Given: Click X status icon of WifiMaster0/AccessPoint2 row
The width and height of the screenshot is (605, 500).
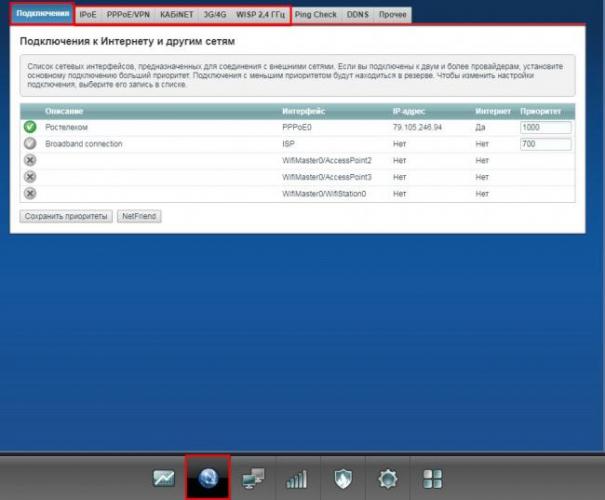Looking at the screenshot, I should tap(29, 160).
